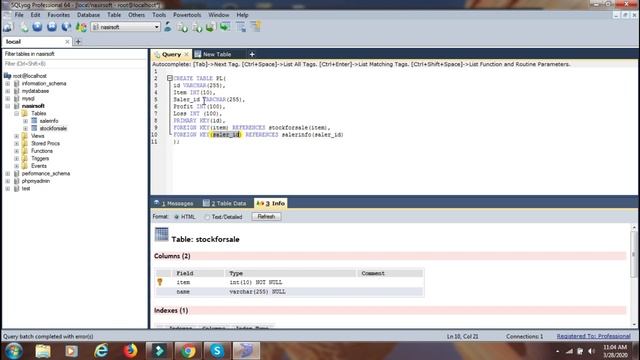Screen dimensions: 640x360
Task: Expand the salerinfo table node
Action: [x=26, y=121]
